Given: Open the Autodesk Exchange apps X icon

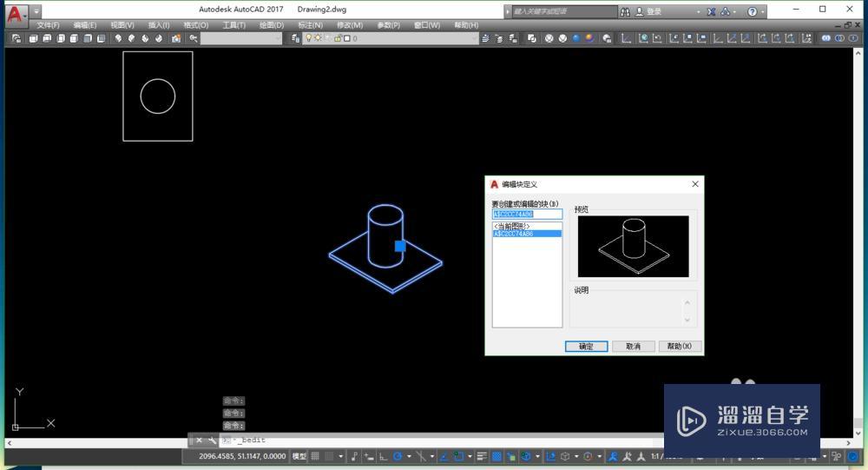Looking at the screenshot, I should pyautogui.click(x=712, y=11).
